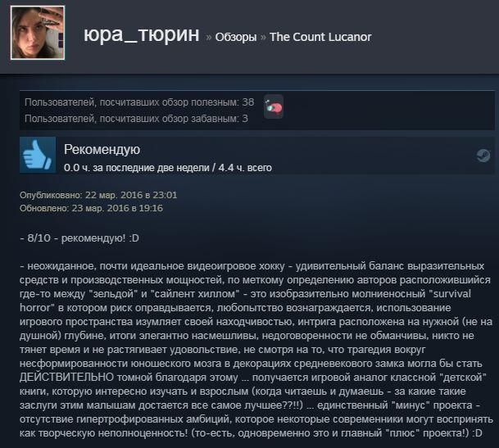Click the » separator before The Count Lucanor

263,37
